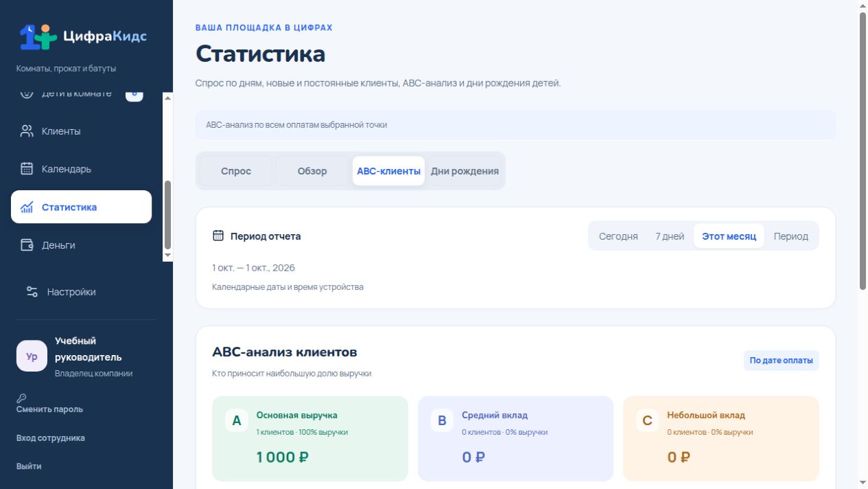Switch to the Обзор tab

tap(312, 171)
